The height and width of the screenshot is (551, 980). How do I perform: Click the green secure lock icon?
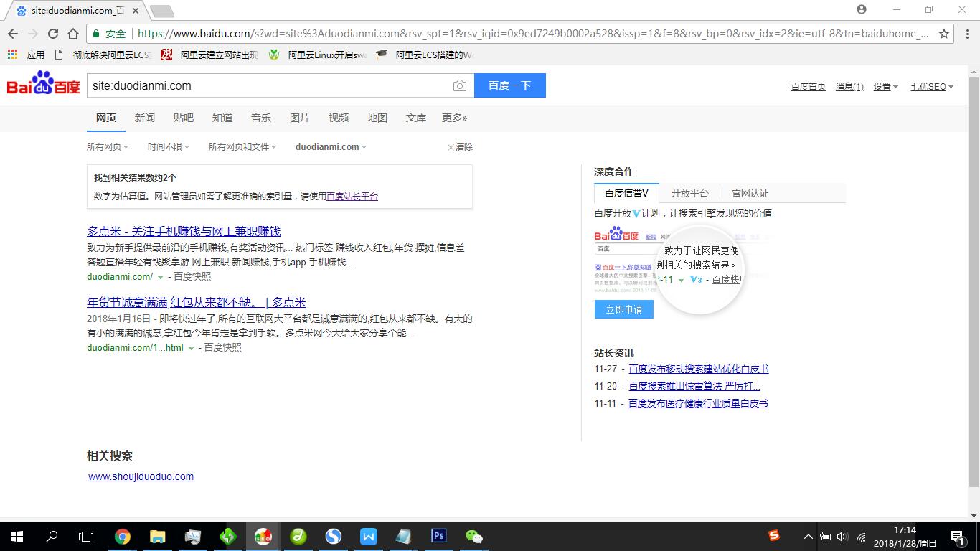point(95,34)
